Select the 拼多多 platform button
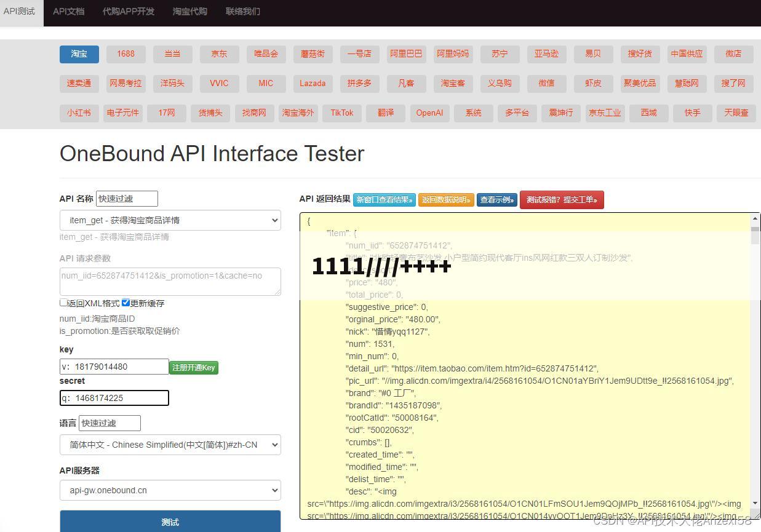Viewport: 761px width, 532px height. click(x=360, y=83)
